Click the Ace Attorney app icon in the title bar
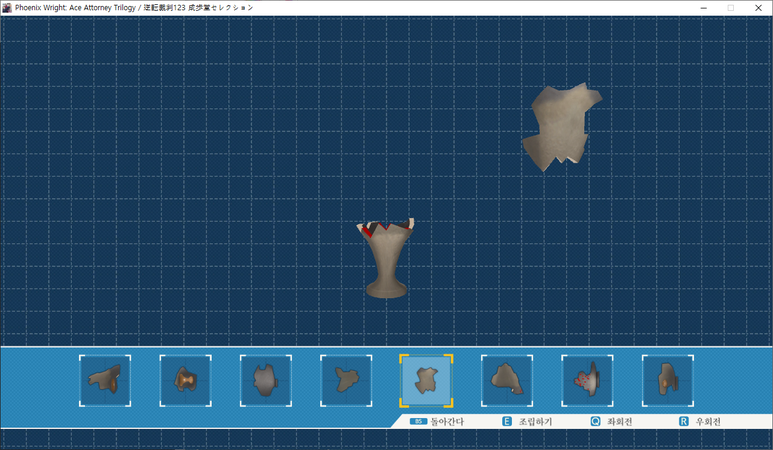Screen dimensions: 773x450 (7, 7)
